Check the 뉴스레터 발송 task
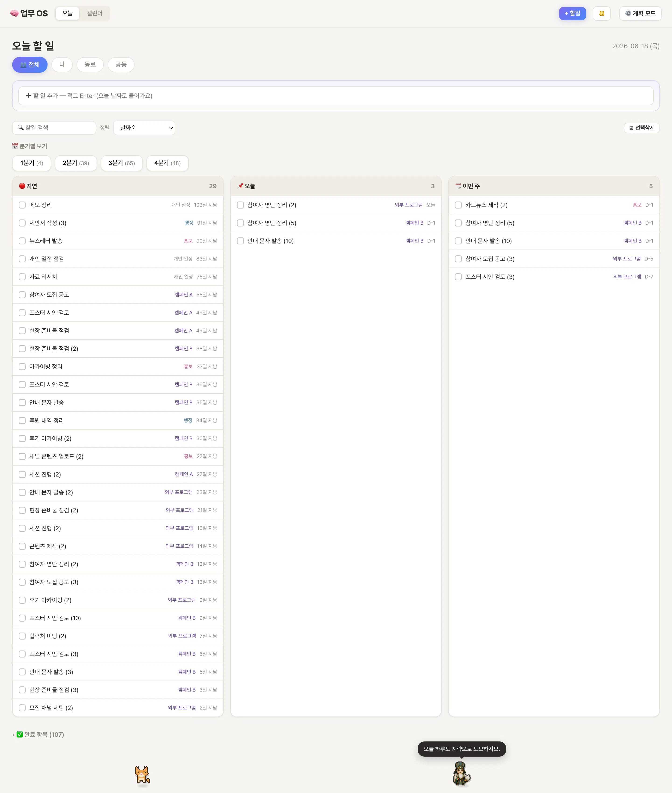The height and width of the screenshot is (793, 672). pos(22,241)
